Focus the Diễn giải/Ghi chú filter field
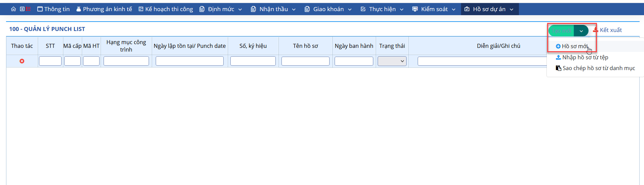Viewport: 644px width, 185px height. click(x=483, y=61)
